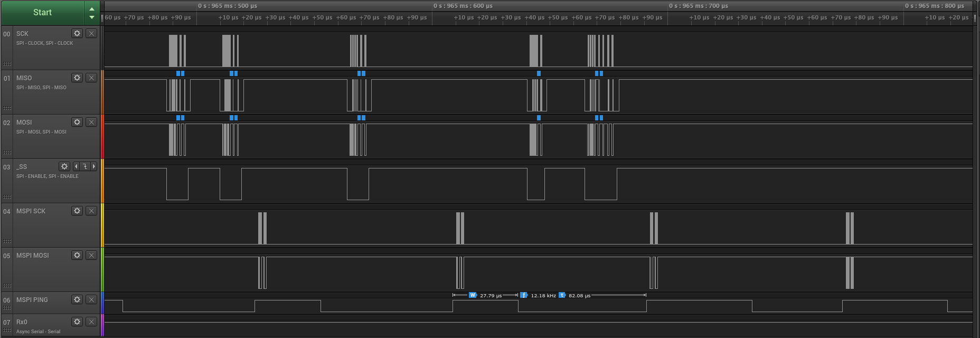The height and width of the screenshot is (338, 980).
Task: Click the 965 ms : 600 µs timeline label
Action: [463, 6]
